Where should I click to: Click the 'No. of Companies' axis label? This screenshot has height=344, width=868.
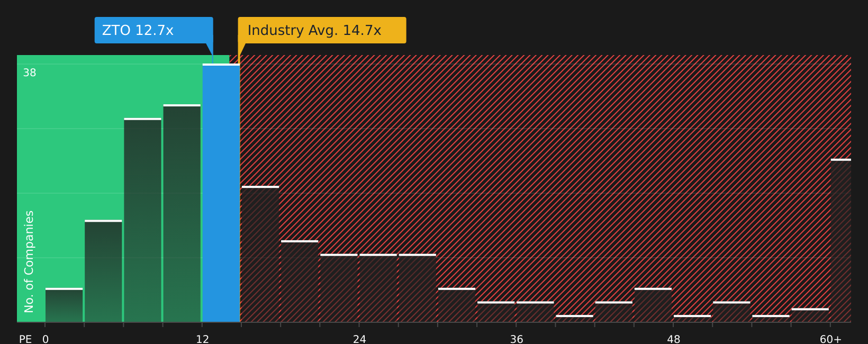click(x=29, y=261)
